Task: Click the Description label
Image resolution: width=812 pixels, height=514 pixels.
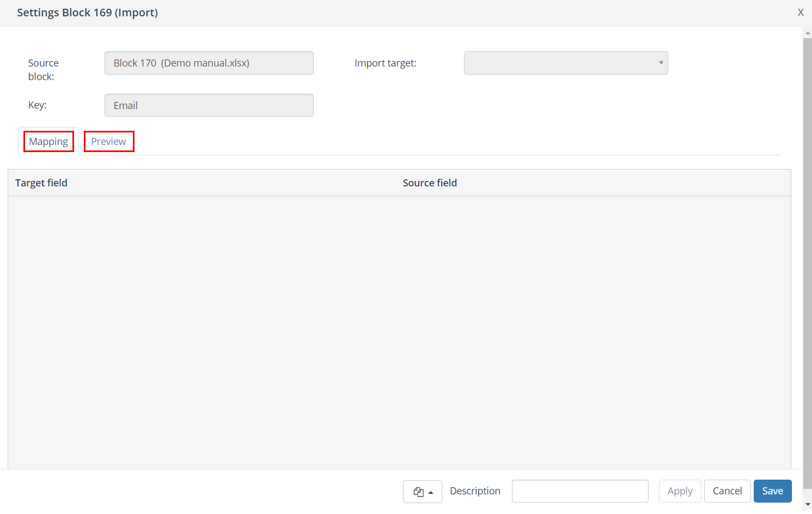Action: pyautogui.click(x=475, y=491)
